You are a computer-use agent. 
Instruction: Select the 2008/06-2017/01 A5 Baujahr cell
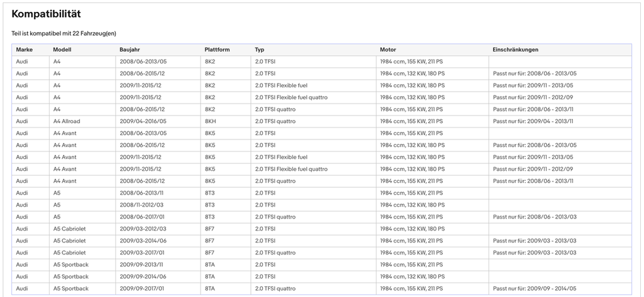tap(158, 217)
